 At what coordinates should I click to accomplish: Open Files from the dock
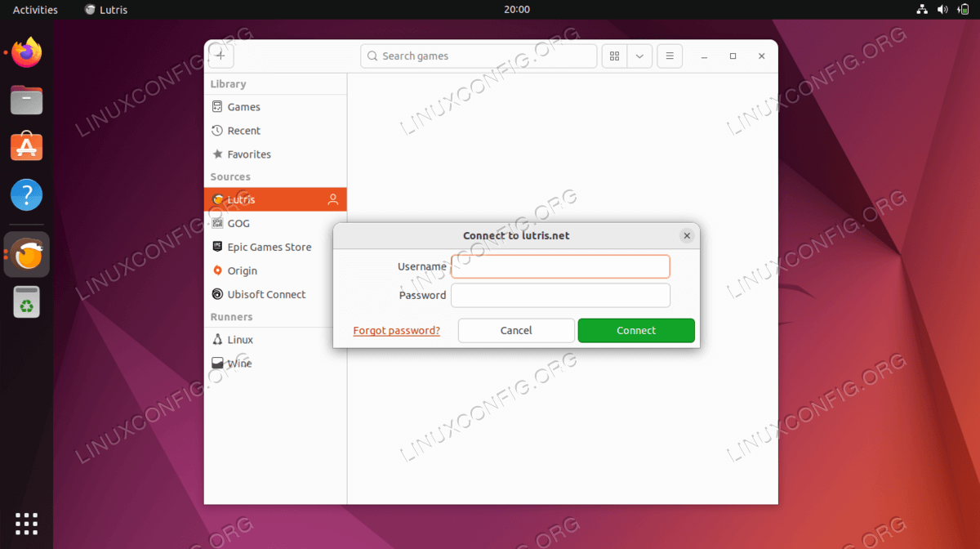(x=27, y=100)
